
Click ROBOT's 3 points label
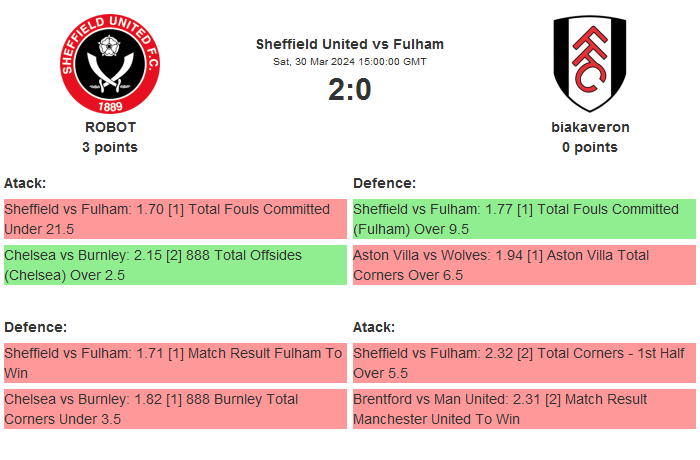(x=110, y=147)
